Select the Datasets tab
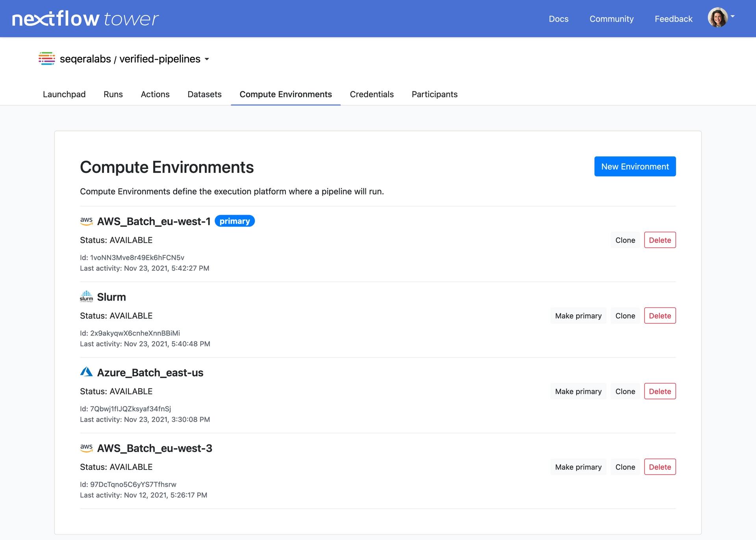756x540 pixels. pyautogui.click(x=204, y=94)
